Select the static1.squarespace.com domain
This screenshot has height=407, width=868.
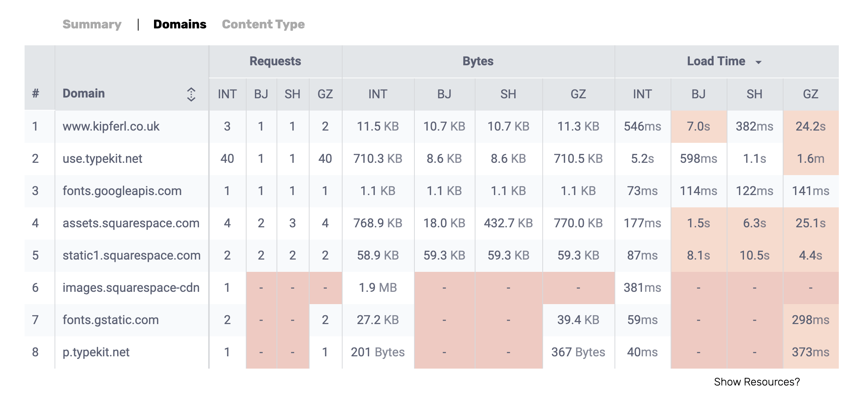[132, 255]
